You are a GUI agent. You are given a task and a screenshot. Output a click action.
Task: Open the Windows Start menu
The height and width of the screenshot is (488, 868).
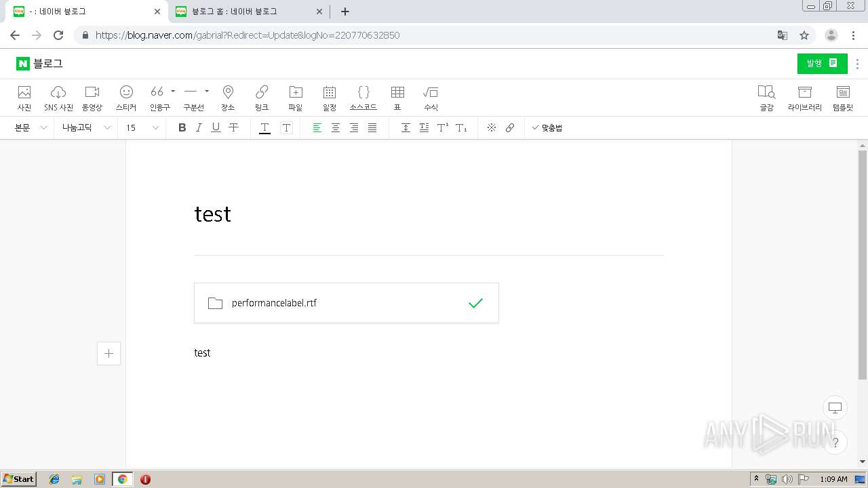click(x=19, y=479)
